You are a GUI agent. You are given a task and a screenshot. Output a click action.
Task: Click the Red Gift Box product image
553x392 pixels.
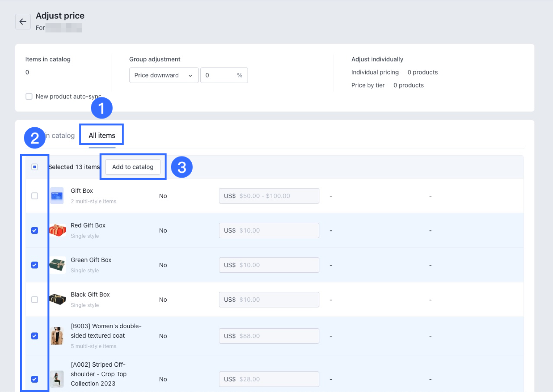[x=58, y=230]
